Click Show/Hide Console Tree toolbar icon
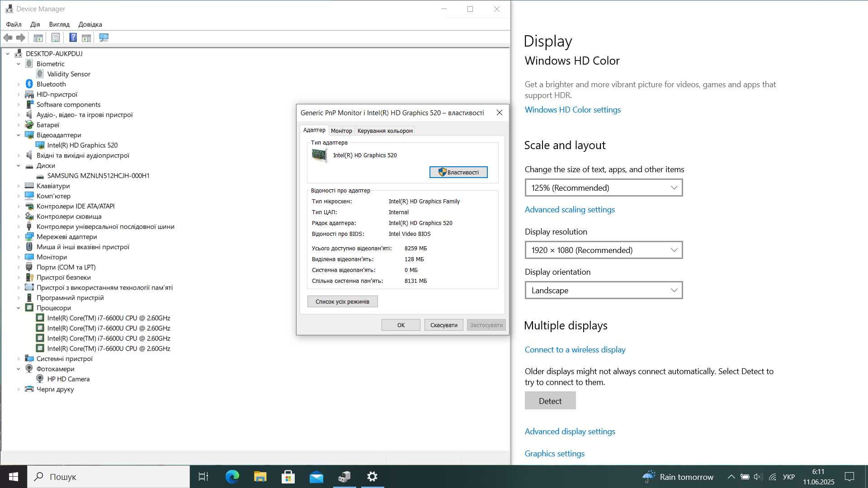 tap(38, 38)
